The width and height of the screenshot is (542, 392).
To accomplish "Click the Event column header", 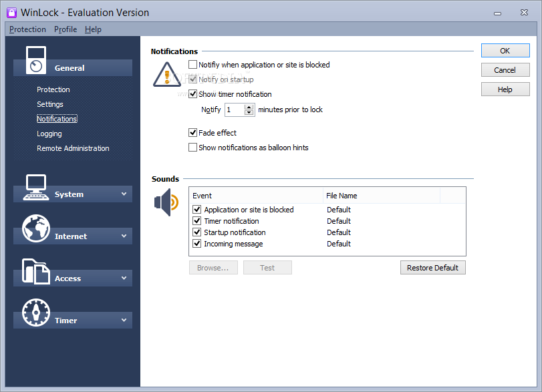I will pos(256,196).
